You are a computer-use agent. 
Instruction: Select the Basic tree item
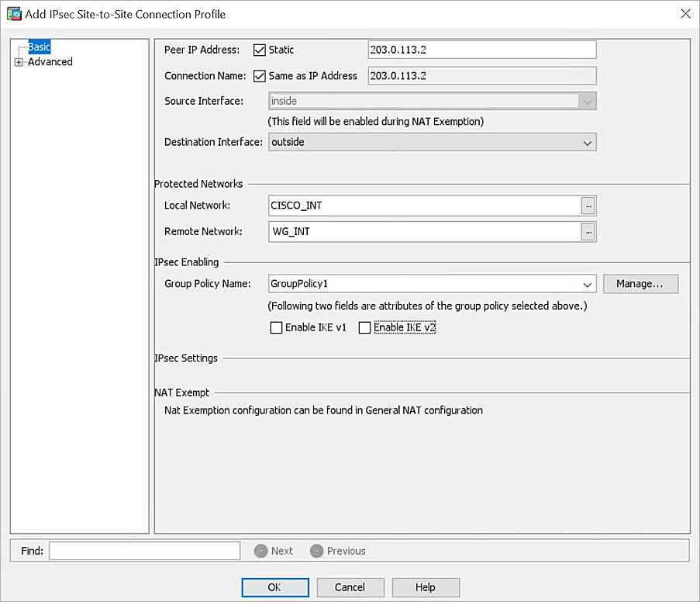pos(38,47)
